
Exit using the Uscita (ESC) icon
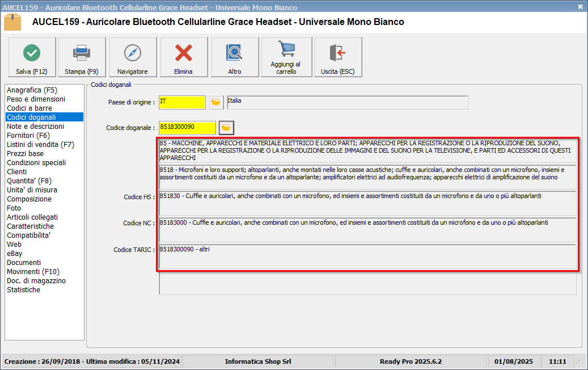point(338,53)
